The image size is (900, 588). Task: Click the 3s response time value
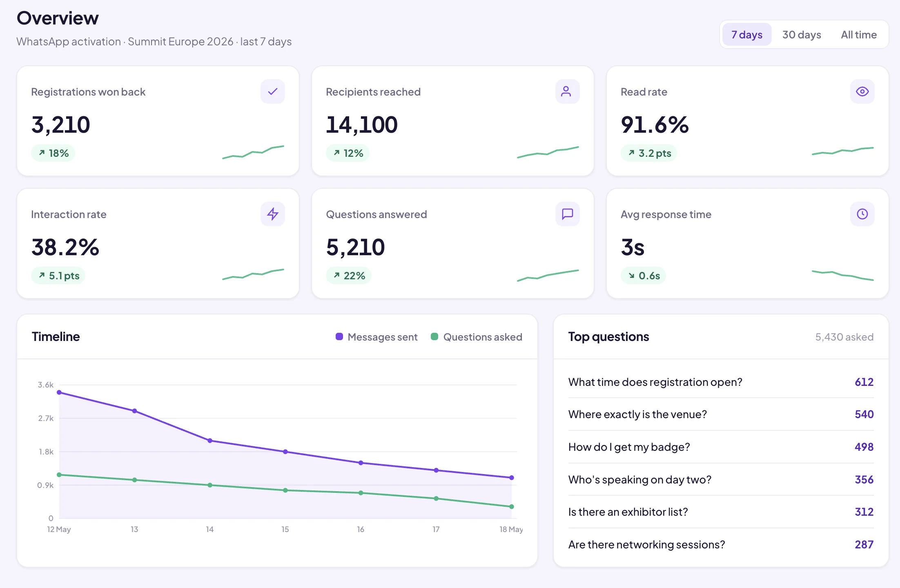coord(633,247)
